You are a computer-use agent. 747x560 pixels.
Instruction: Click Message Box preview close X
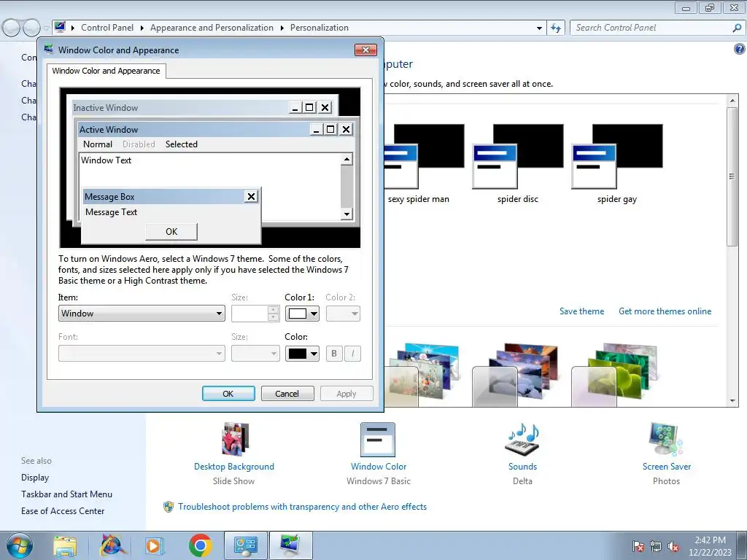click(x=251, y=196)
